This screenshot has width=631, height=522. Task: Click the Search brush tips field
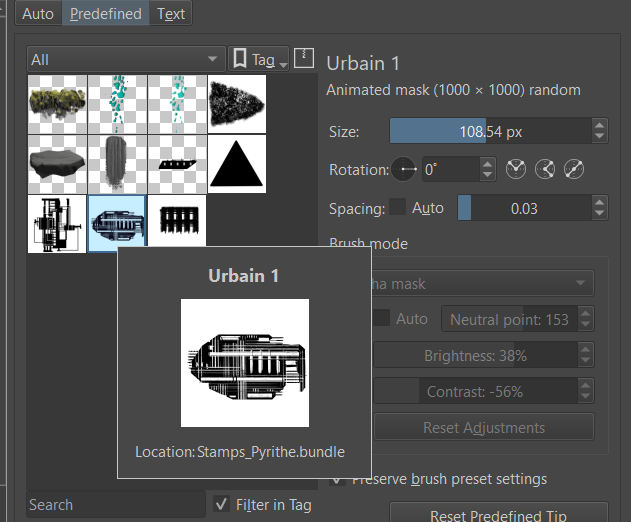coord(113,505)
